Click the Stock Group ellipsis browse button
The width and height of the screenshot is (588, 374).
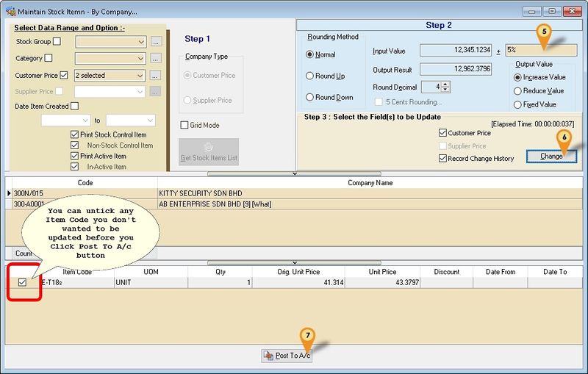coord(155,42)
